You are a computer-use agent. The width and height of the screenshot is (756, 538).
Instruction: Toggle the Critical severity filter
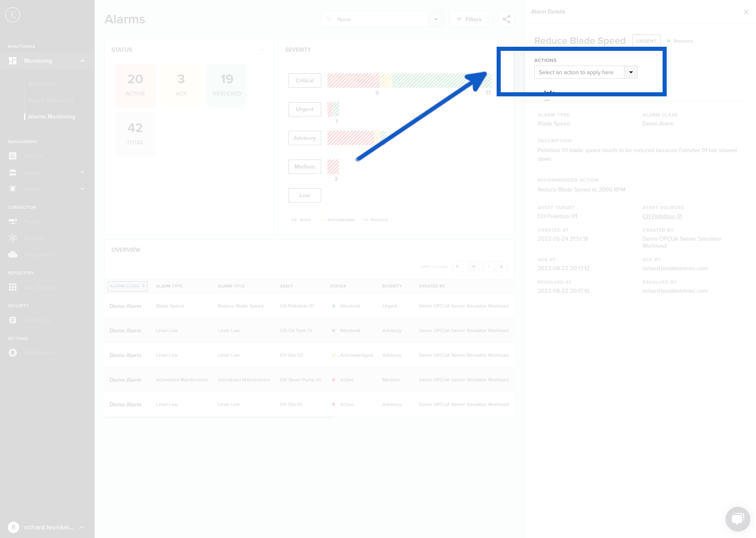(304, 81)
